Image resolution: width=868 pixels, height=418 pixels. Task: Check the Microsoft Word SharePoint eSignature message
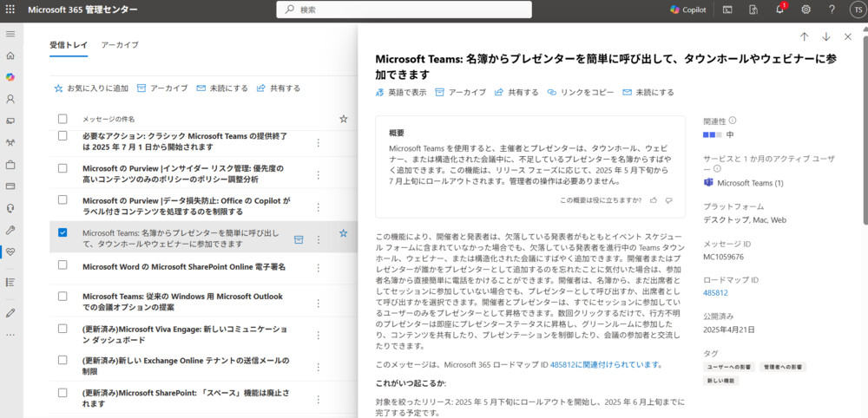pos(62,265)
